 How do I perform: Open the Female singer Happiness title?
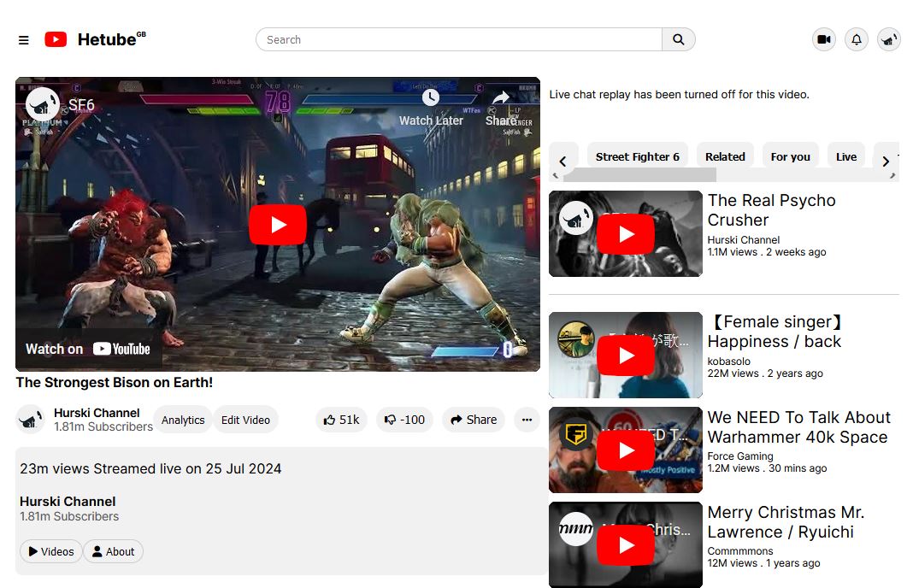pos(775,332)
